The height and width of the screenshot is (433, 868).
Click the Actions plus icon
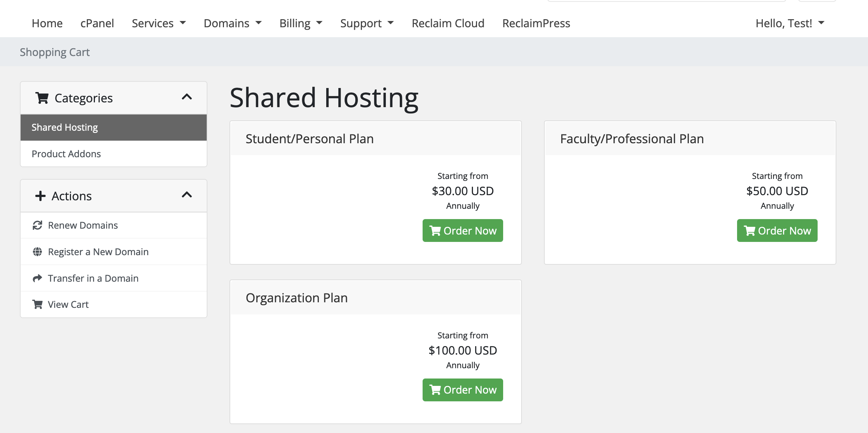coord(40,196)
